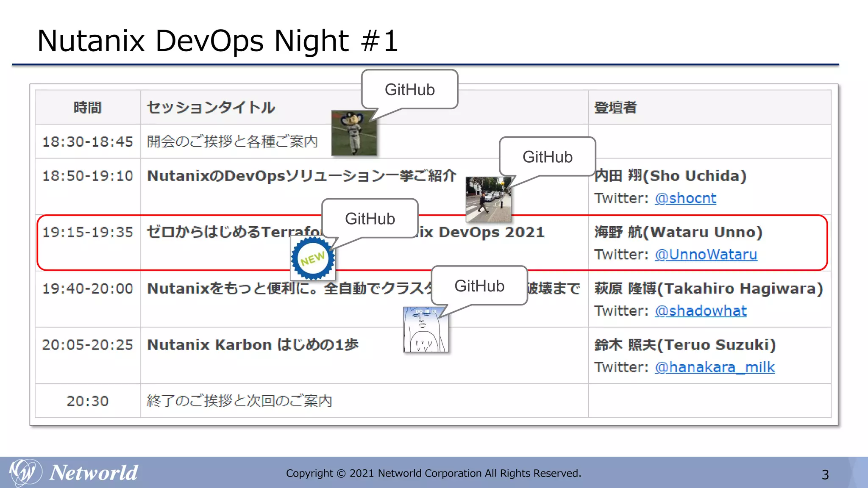Click the blue NEW badge icon
The image size is (868, 488).
coord(313,258)
